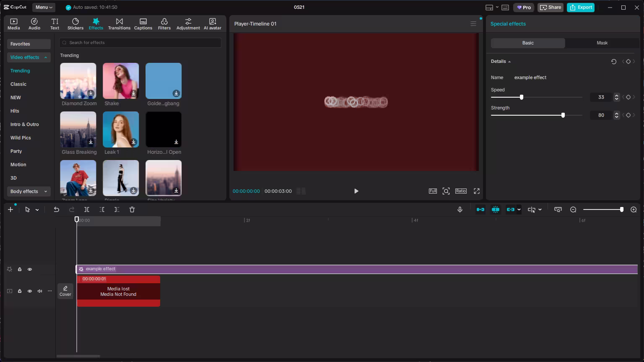Click the Undo arrow in timeline toolbar
644x362 pixels.
pos(56,209)
